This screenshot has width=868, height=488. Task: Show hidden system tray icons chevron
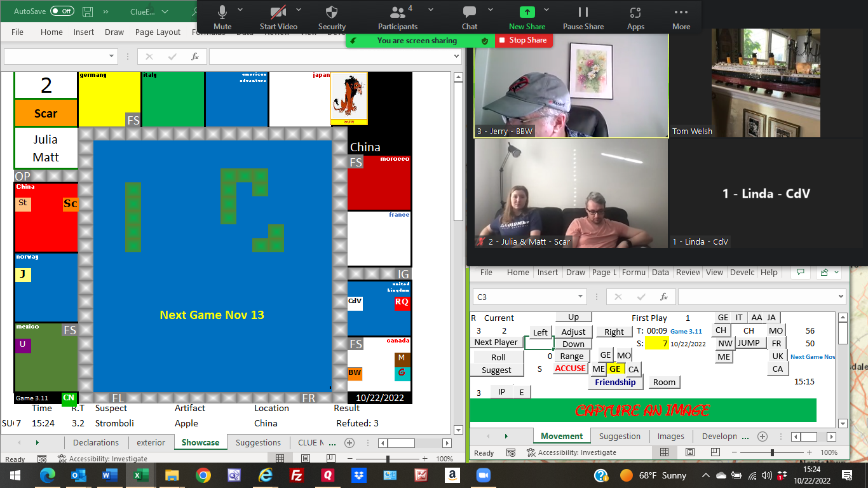(705, 475)
